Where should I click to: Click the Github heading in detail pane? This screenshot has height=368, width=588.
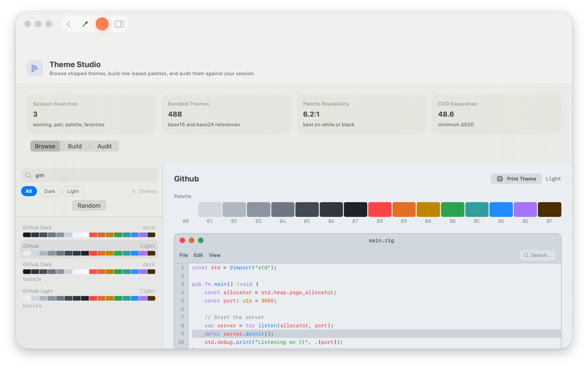[x=186, y=179]
